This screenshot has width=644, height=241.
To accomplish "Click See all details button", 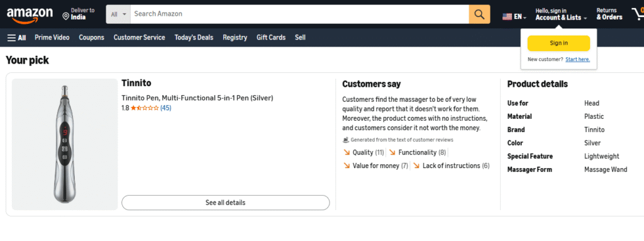I will click(x=226, y=203).
